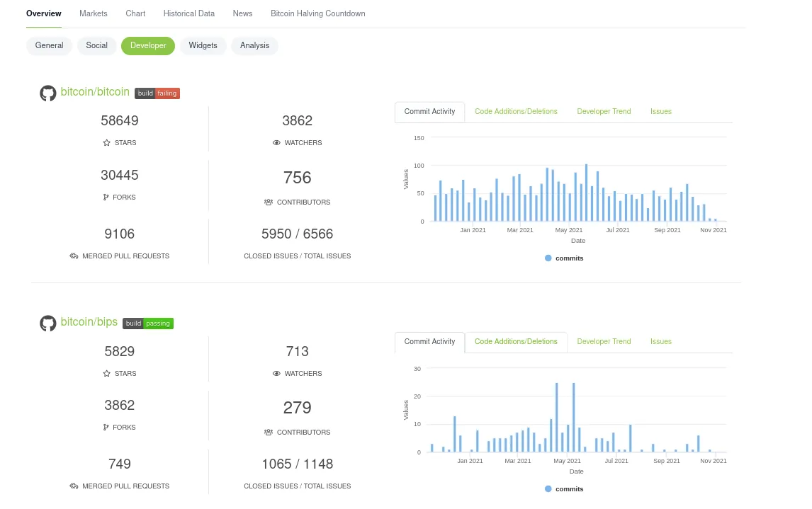Open Bitcoin Halving Countdown tab
812x509 pixels.
(318, 13)
